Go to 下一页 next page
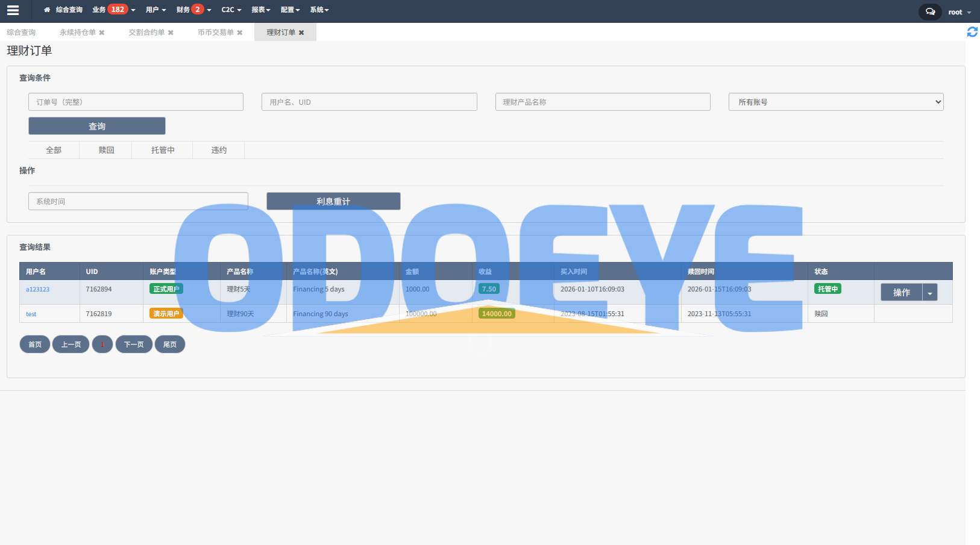Image resolution: width=980 pixels, height=545 pixels. click(x=134, y=344)
